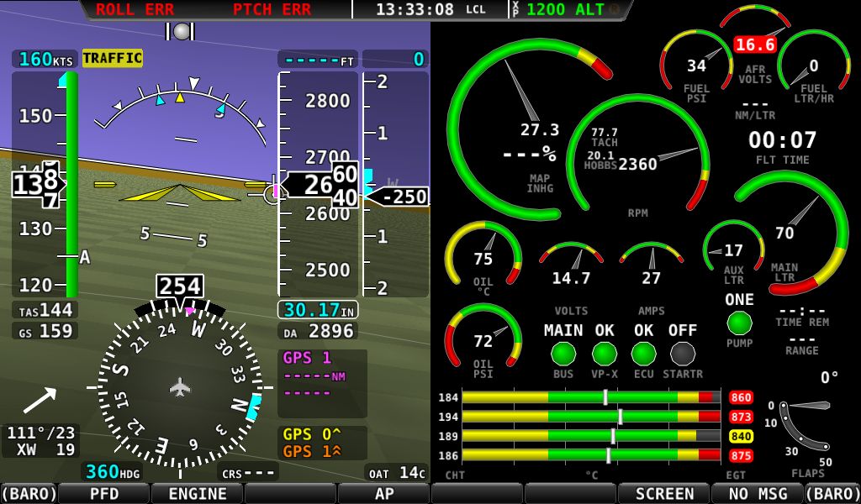Tap the yellow 840 EGT value
This screenshot has width=861, height=504.
click(741, 437)
